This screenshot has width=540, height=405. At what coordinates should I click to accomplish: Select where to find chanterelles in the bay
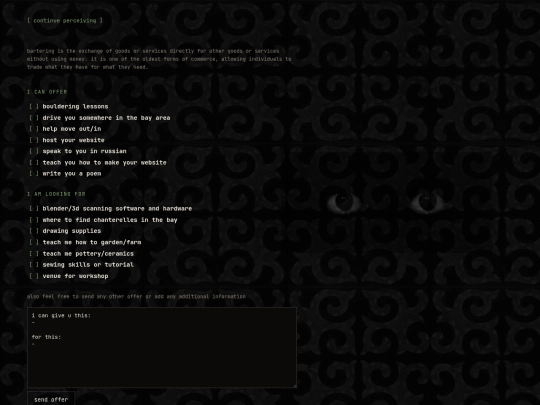point(34,220)
